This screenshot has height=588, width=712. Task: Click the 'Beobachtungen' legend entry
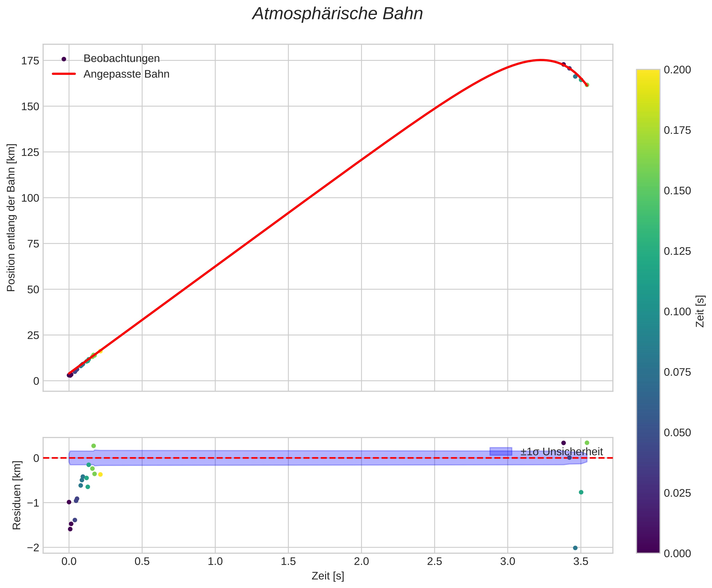pyautogui.click(x=121, y=59)
